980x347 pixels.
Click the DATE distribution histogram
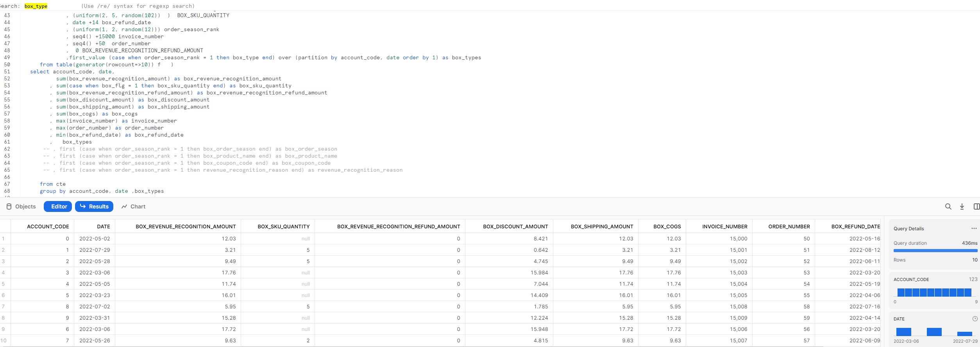click(x=934, y=332)
